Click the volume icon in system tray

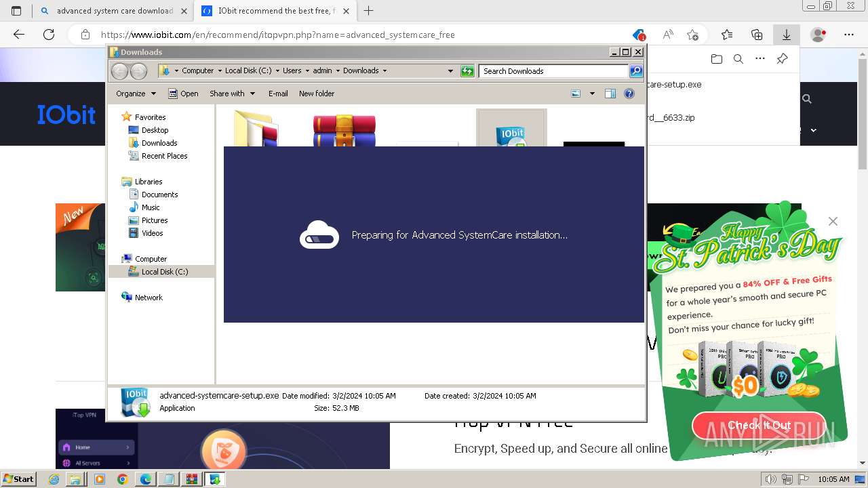point(771,479)
